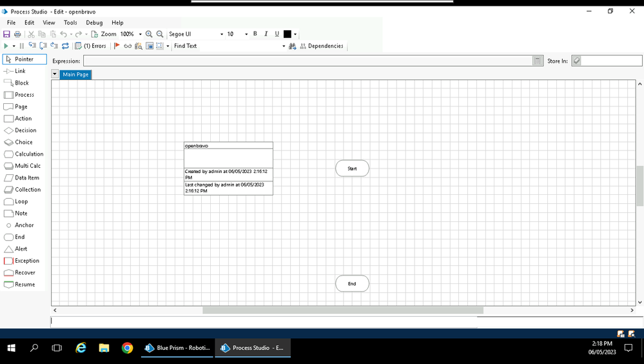Screen dimensions: 644x364
Task: Toggle Italic text formatting
Action: click(266, 34)
